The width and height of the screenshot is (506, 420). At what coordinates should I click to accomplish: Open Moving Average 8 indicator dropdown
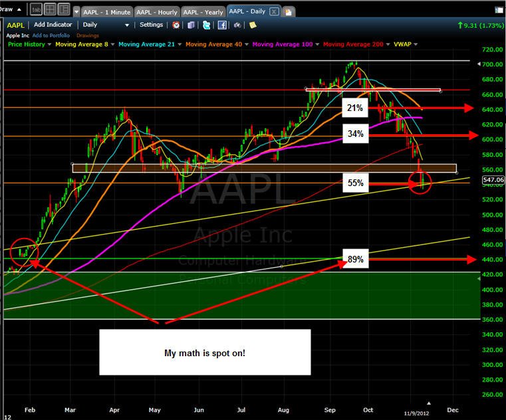[x=112, y=45]
